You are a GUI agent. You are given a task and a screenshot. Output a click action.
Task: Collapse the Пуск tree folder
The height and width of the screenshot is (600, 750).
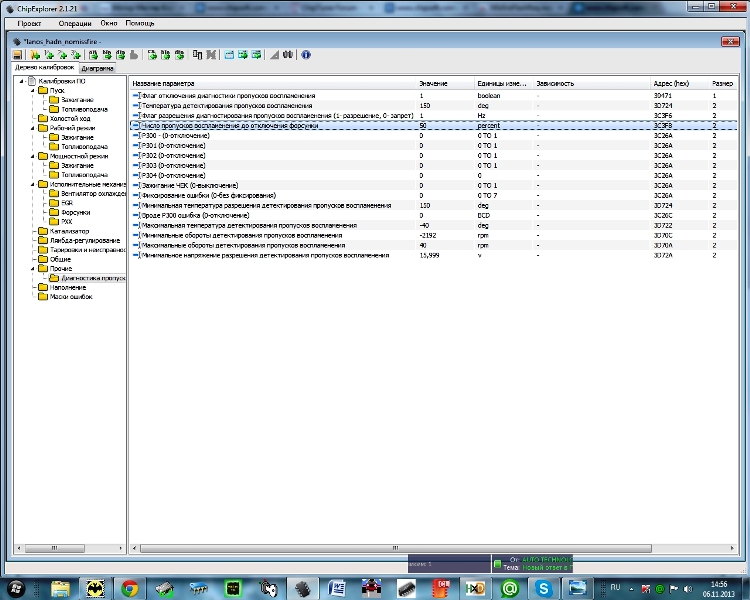(32, 90)
